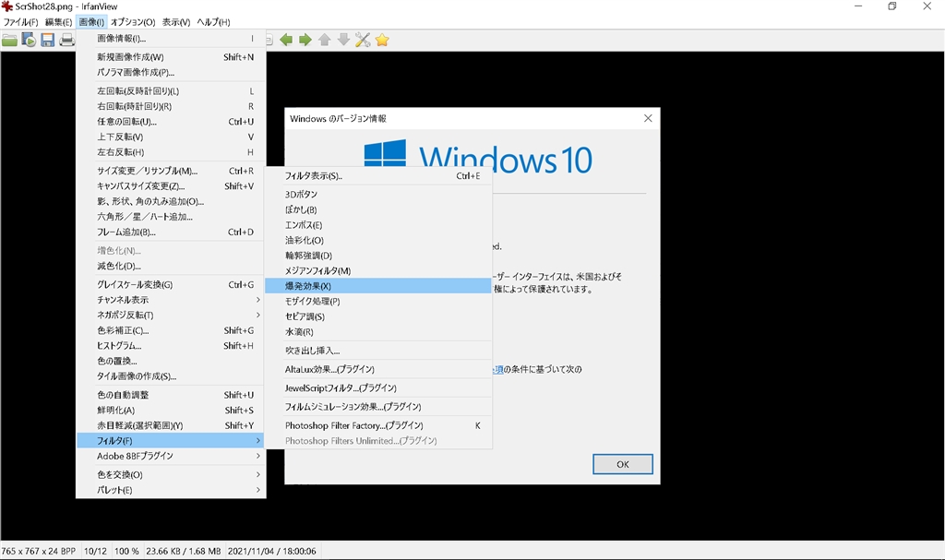The height and width of the screenshot is (560, 945).
Task: Click the gray down arrow toolbar icon
Action: (343, 41)
